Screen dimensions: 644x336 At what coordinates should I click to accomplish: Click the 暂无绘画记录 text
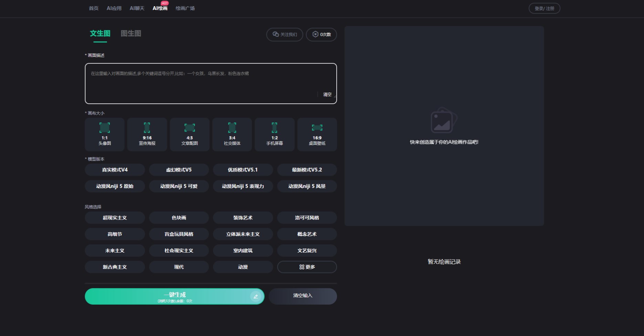click(x=444, y=262)
